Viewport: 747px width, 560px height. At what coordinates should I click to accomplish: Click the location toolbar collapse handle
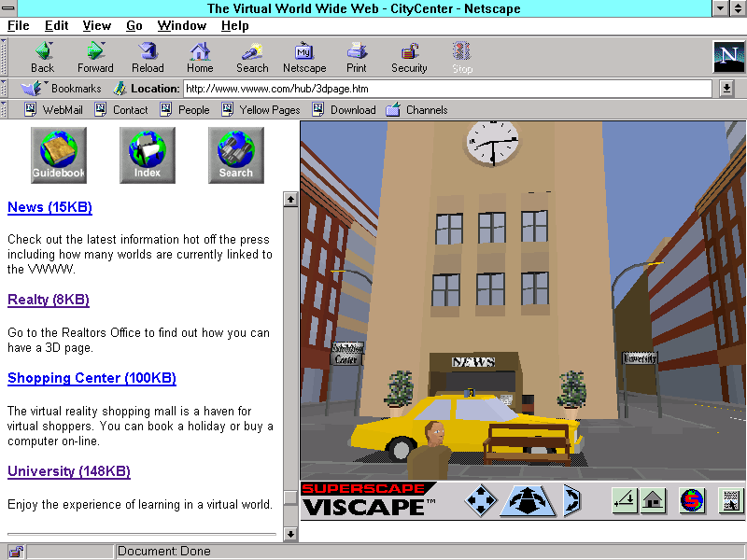point(4,89)
